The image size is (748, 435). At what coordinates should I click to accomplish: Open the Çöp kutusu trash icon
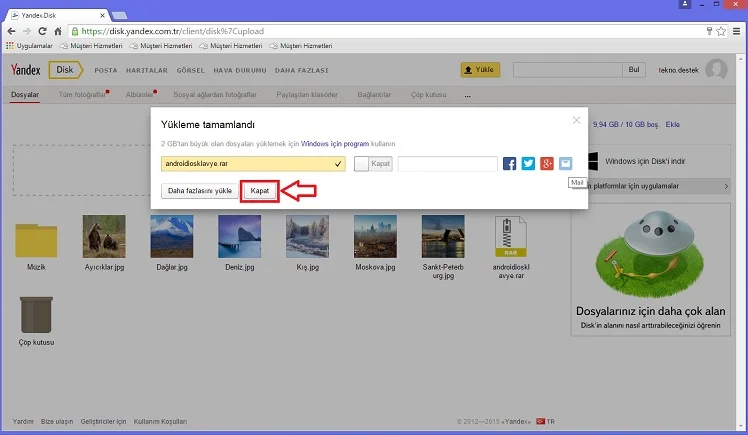click(x=37, y=314)
